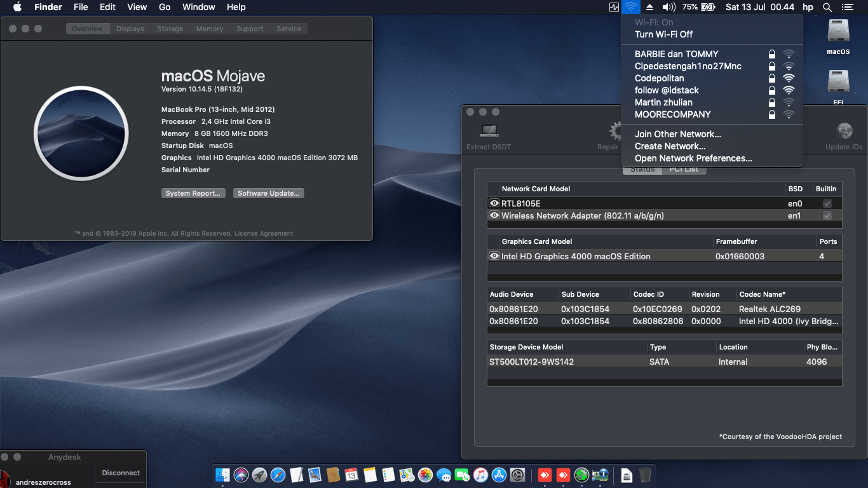Open the Reminders list icon in Dock

[389, 475]
